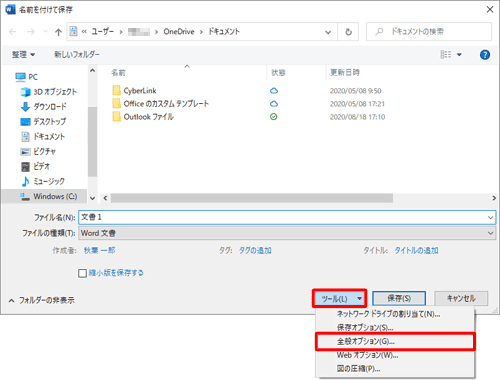Screen dimensions: 500x380
Task: Click ドキュメント in address breadcrumb
Action: click(224, 32)
